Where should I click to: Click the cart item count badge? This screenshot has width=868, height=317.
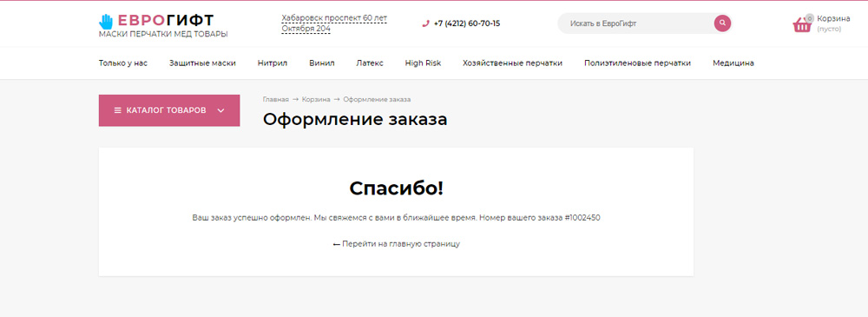(810, 17)
